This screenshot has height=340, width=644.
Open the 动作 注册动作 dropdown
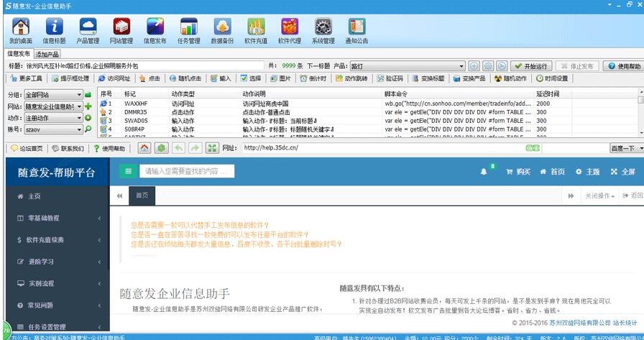(53, 118)
